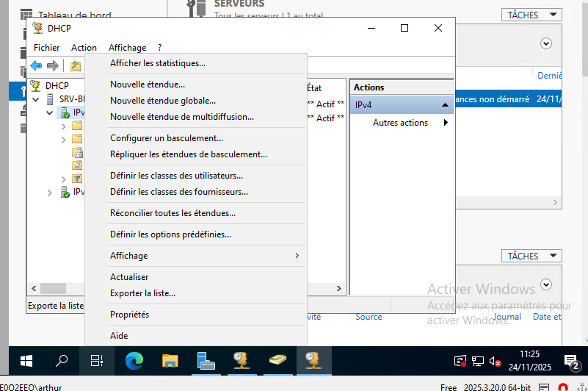This screenshot has width=588, height=391.
Task: Choose Configurer un basculement...
Action: coord(195,138)
